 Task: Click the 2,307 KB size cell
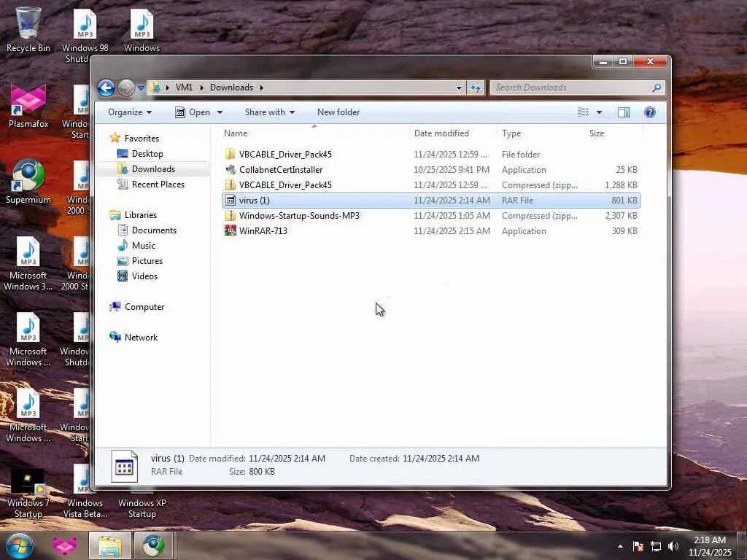(x=621, y=216)
